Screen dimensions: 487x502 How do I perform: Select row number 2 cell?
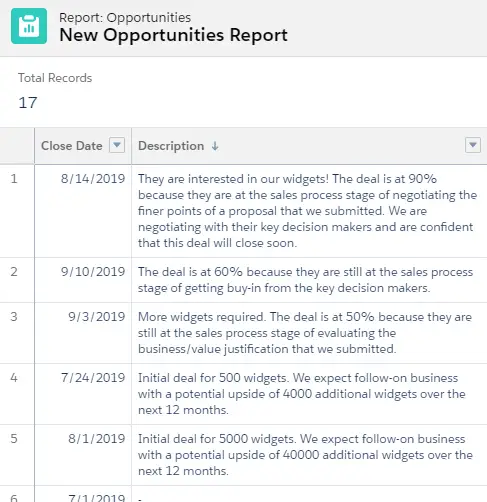pos(17,280)
